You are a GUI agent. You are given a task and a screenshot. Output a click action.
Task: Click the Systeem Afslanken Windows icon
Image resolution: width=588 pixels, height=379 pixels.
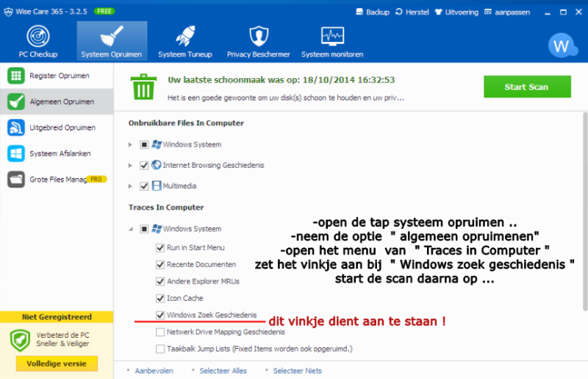coord(15,153)
